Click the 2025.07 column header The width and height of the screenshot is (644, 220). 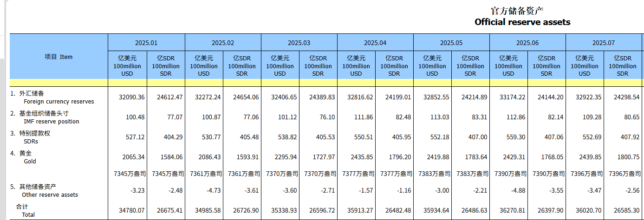603,43
